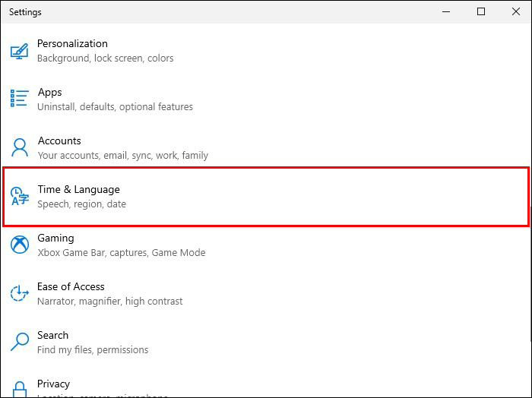Image resolution: width=532 pixels, height=398 pixels.
Task: Click the Gaming Xbox logo icon
Action: tap(19, 245)
